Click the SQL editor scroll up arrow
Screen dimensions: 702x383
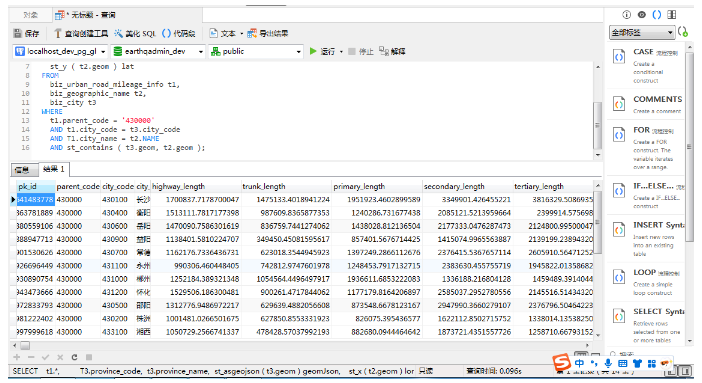click(598, 67)
